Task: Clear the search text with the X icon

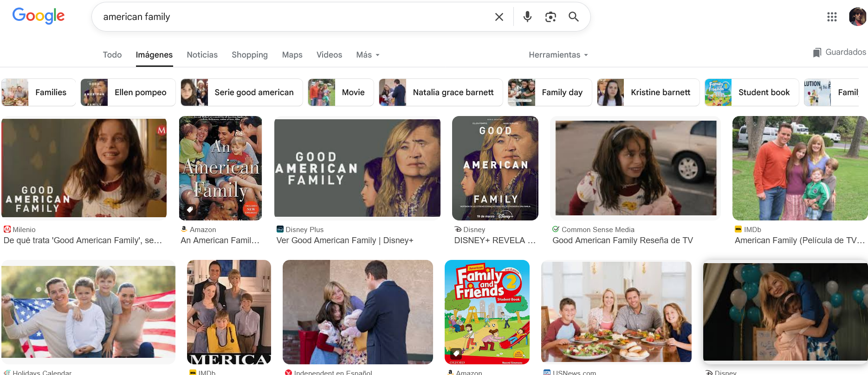Action: click(x=499, y=17)
